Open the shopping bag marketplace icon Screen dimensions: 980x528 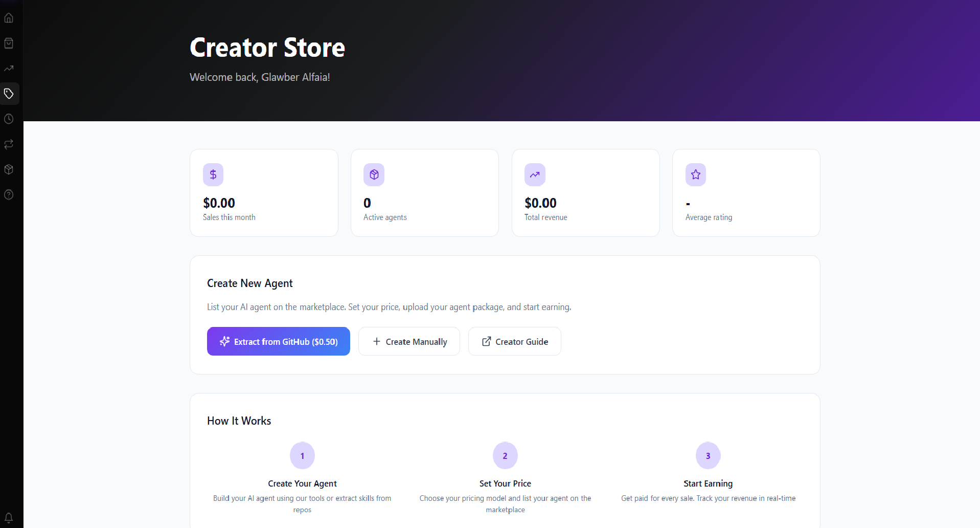9,43
